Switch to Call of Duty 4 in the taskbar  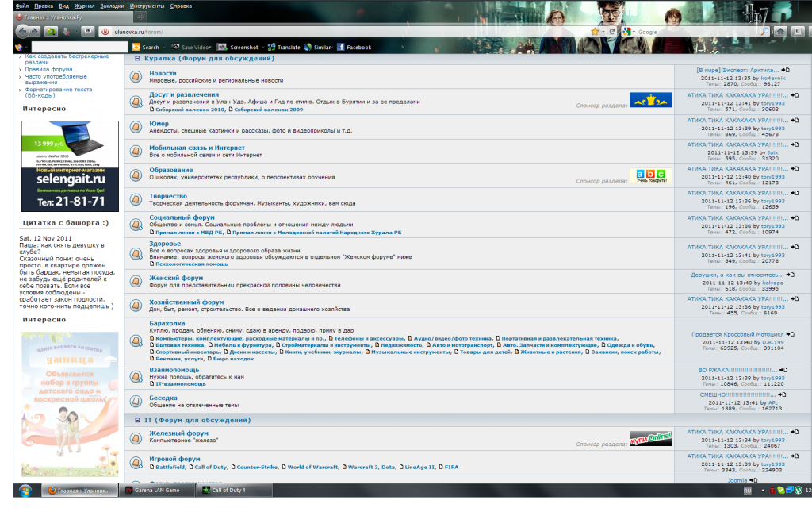pyautogui.click(x=230, y=490)
